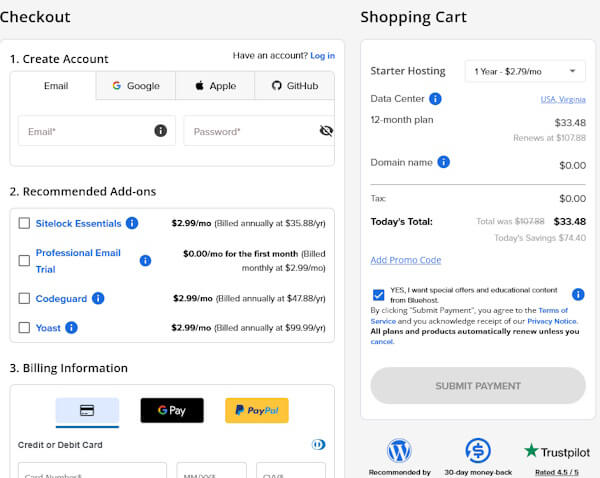Click into the Password input field
Viewport: 600px width, 478px height.
250,131
